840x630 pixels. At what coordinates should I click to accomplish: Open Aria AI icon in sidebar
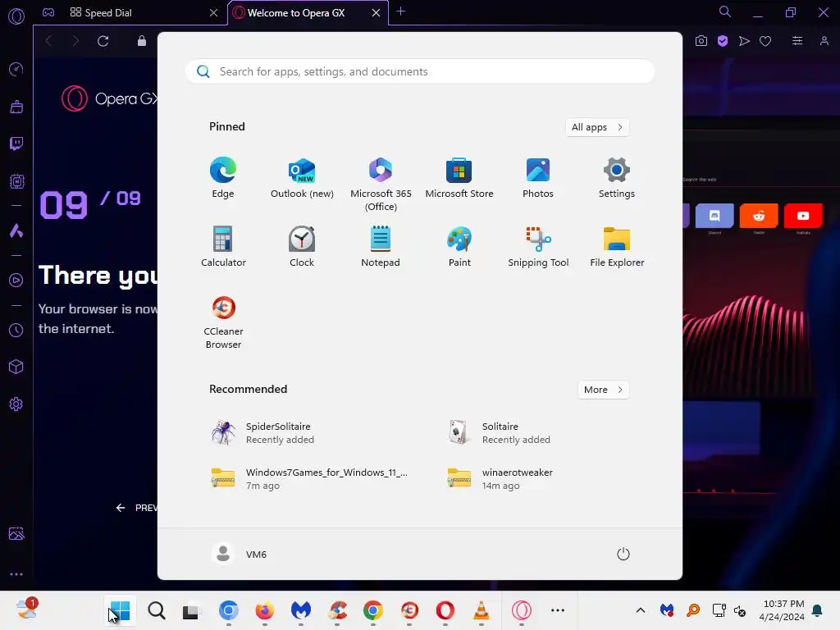click(x=16, y=231)
